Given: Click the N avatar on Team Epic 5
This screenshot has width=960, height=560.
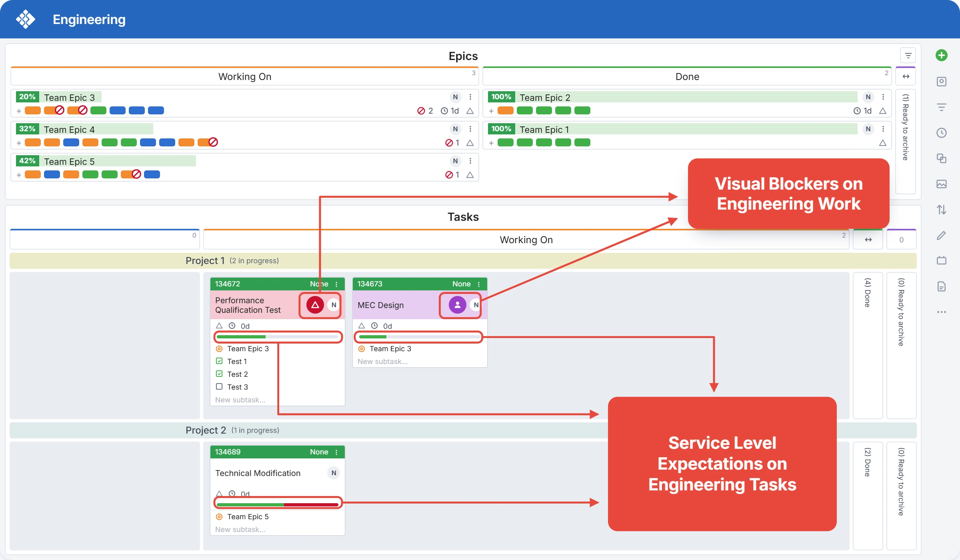Looking at the screenshot, I should pyautogui.click(x=455, y=161).
